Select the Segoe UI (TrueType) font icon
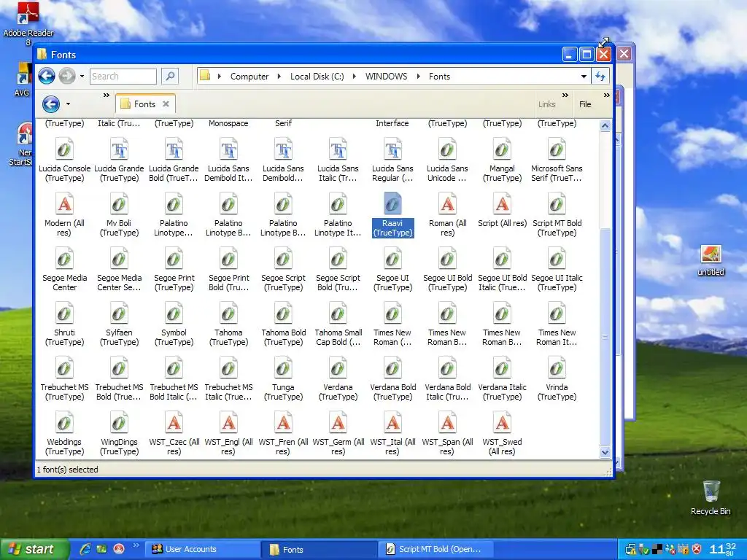747x560 pixels. pyautogui.click(x=392, y=259)
